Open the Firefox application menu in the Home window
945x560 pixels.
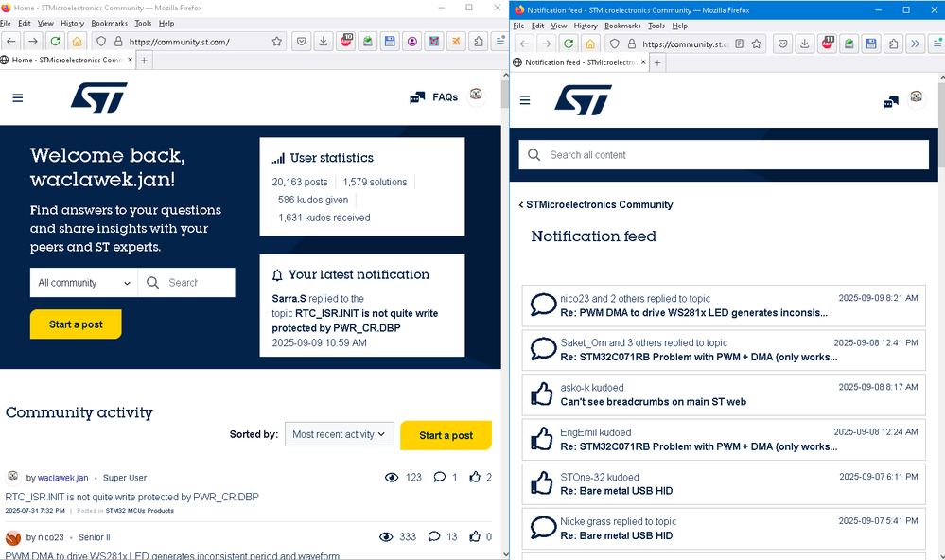tap(499, 41)
